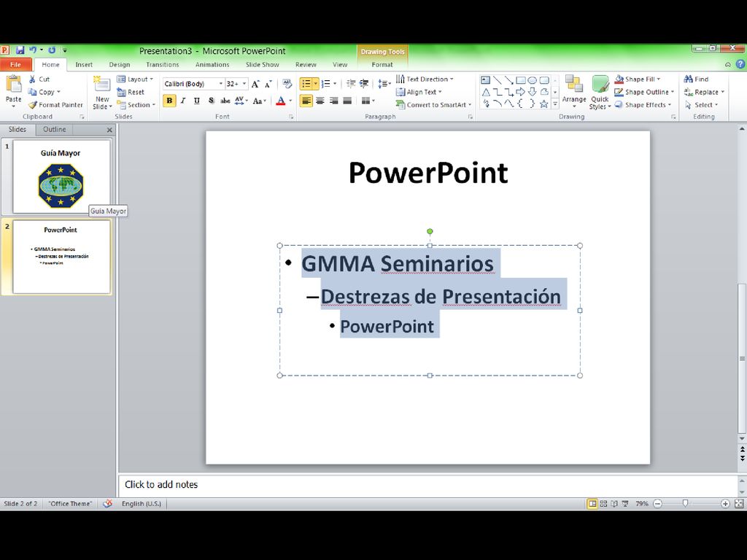The width and height of the screenshot is (747, 560).
Task: Toggle Align Text Left
Action: click(x=306, y=101)
